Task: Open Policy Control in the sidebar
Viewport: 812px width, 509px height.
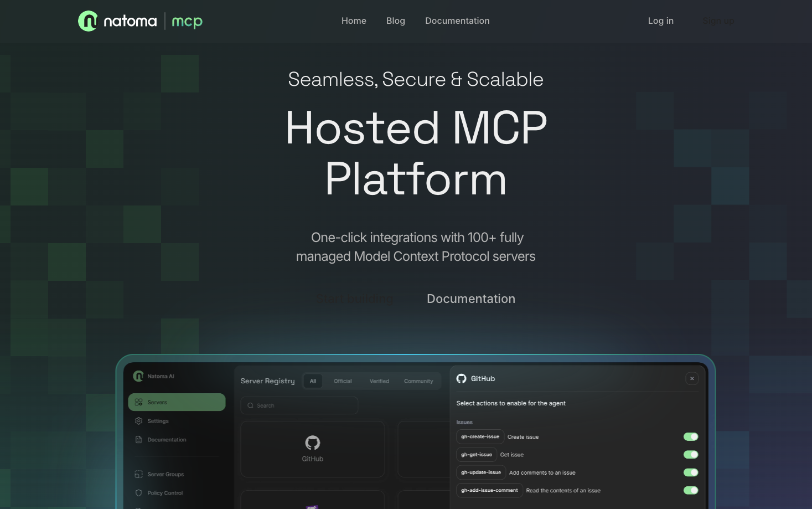Action: tap(165, 493)
